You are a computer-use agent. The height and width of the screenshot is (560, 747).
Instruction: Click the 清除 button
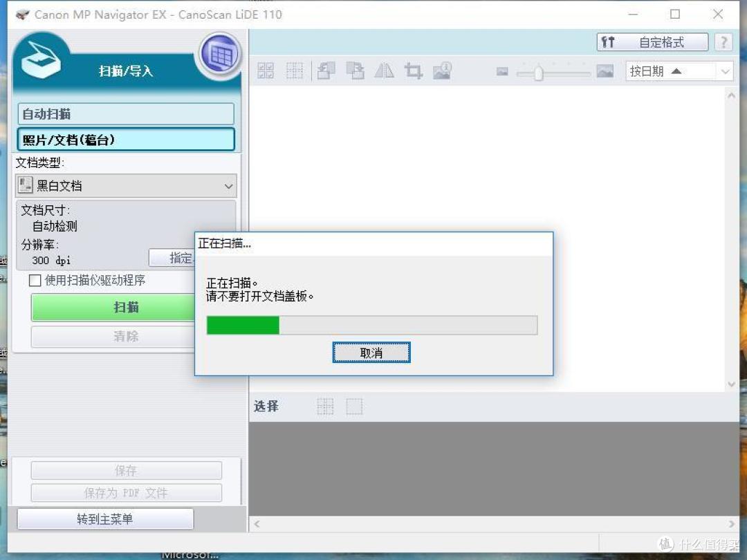tap(113, 337)
